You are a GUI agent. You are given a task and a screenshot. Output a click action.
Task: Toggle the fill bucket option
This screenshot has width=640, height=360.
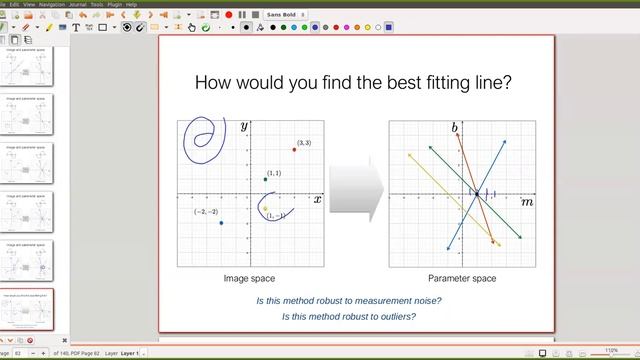click(260, 28)
